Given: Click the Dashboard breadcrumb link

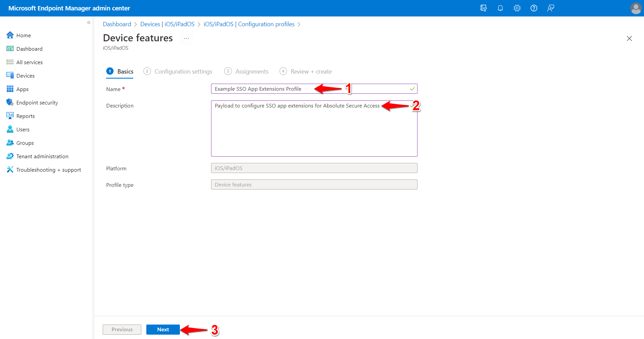Looking at the screenshot, I should [117, 24].
